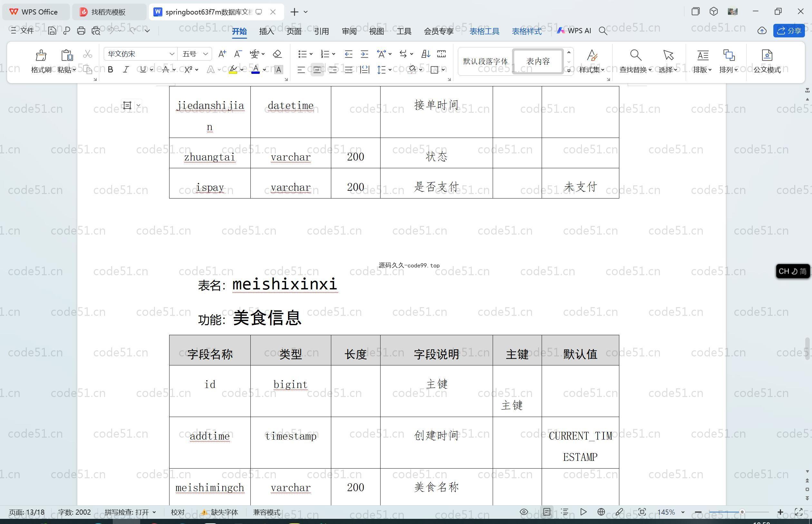Open the Table Tools (表格工具) tab
Image resolution: width=812 pixels, height=524 pixels.
[484, 31]
